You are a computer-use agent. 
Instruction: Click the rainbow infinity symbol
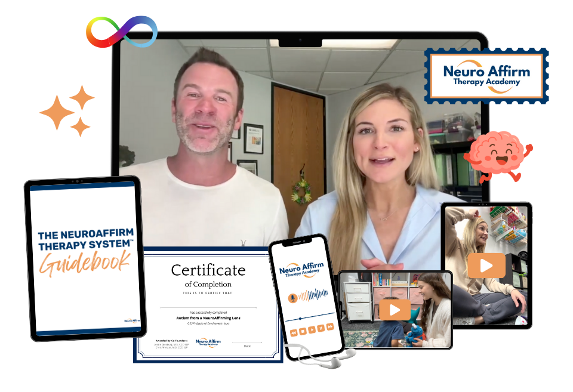point(122,32)
